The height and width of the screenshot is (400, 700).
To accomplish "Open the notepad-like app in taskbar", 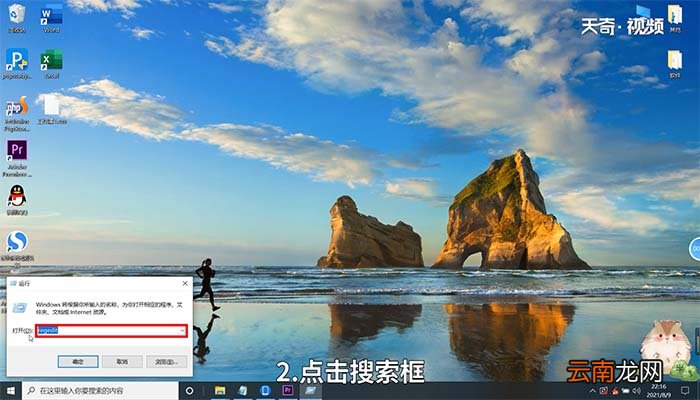I will [242, 391].
